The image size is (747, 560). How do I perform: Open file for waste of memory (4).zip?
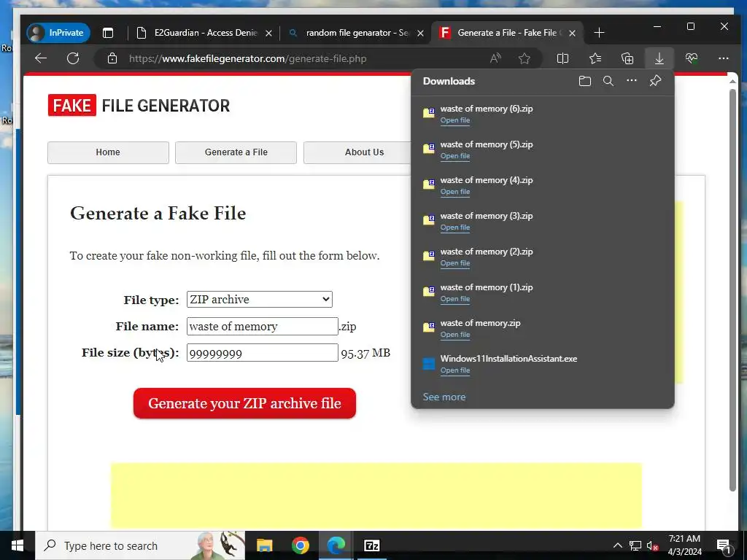[455, 192]
